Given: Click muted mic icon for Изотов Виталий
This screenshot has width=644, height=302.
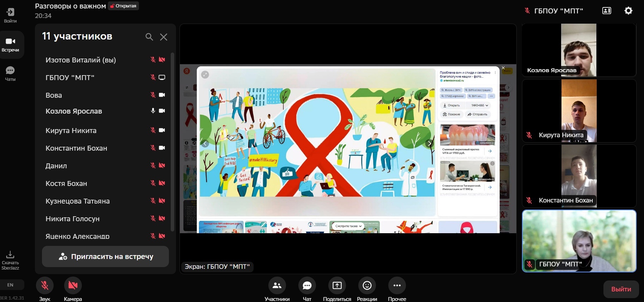Looking at the screenshot, I should point(153,60).
